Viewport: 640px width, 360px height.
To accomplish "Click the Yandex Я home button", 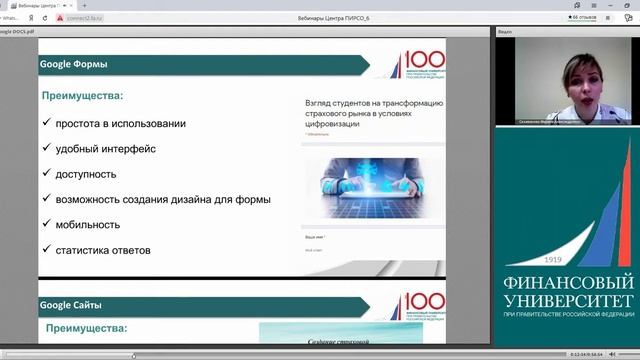I will [x=31, y=18].
